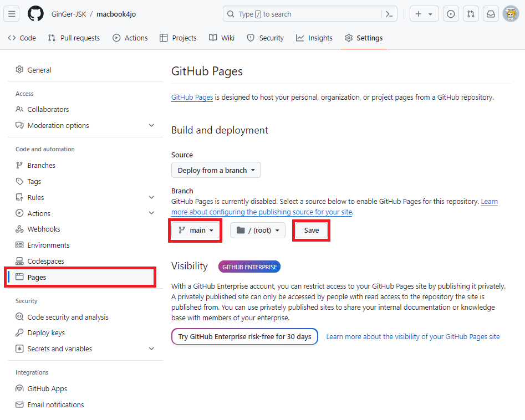525x420 pixels.
Task: Open the / (root) folder dropdown
Action: tap(257, 231)
